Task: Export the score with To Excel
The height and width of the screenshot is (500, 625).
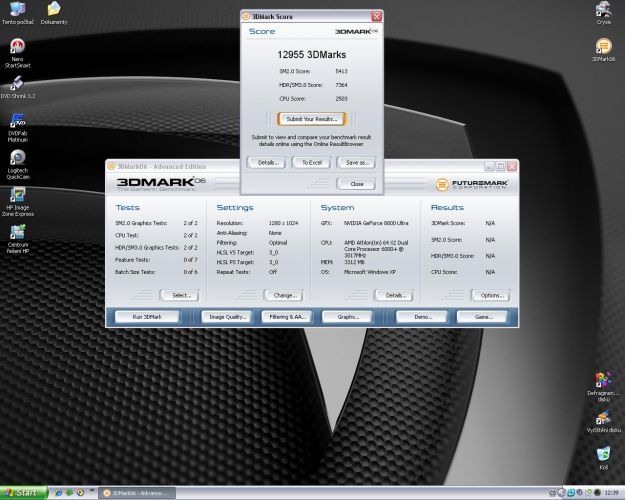Action: 312,163
